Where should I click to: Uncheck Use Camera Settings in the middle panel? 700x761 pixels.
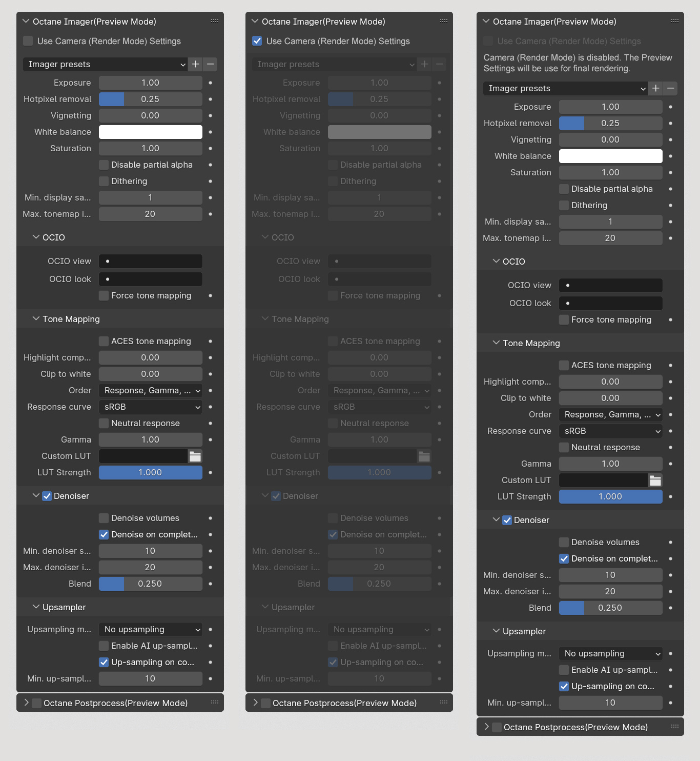(x=257, y=41)
